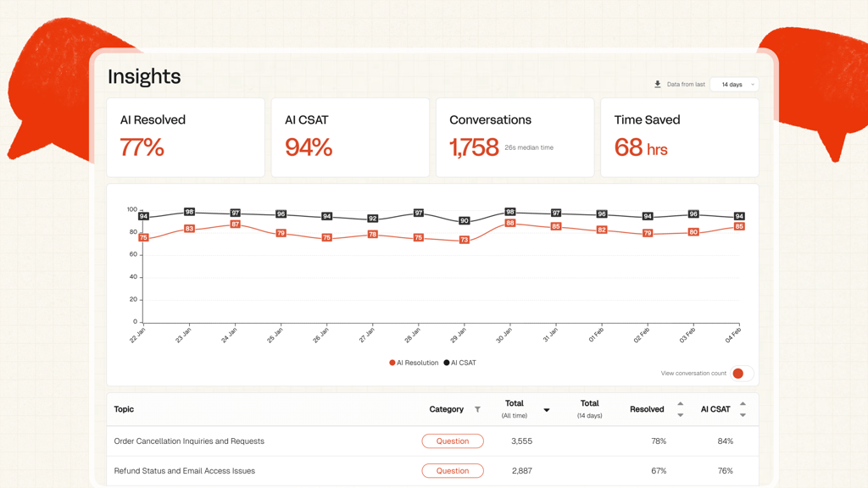Viewport: 868px width, 488px height.
Task: Open Refund Status and Email Access Issues
Action: [184, 471]
